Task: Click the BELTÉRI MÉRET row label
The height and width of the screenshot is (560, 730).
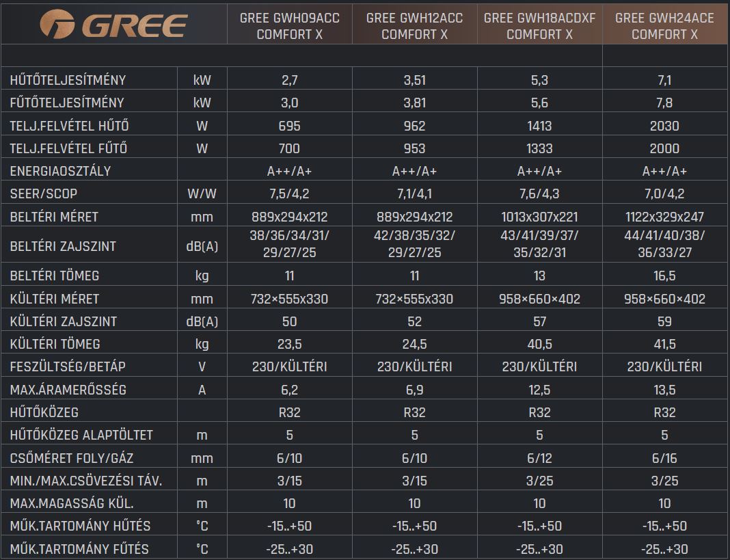Action: point(54,217)
